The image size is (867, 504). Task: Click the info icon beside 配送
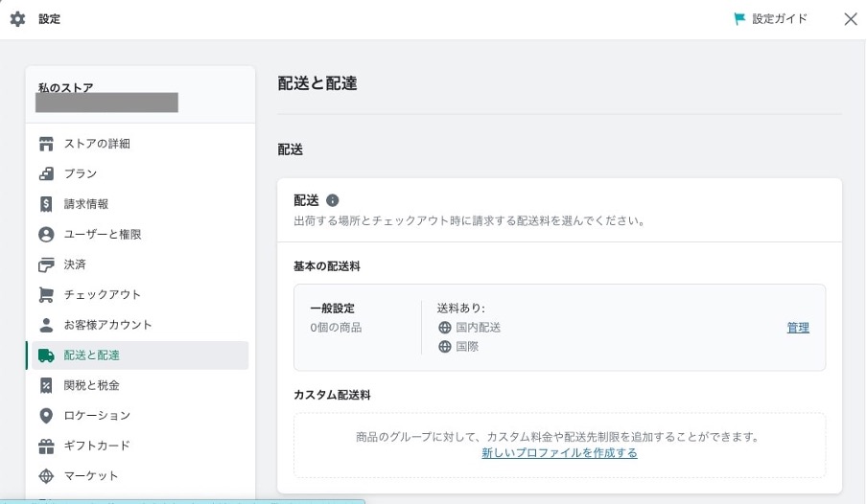point(332,200)
